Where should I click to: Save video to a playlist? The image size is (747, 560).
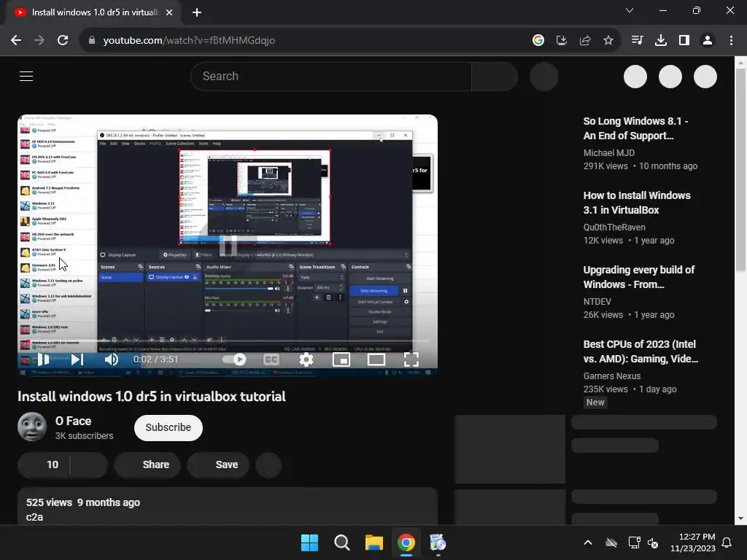coord(218,464)
